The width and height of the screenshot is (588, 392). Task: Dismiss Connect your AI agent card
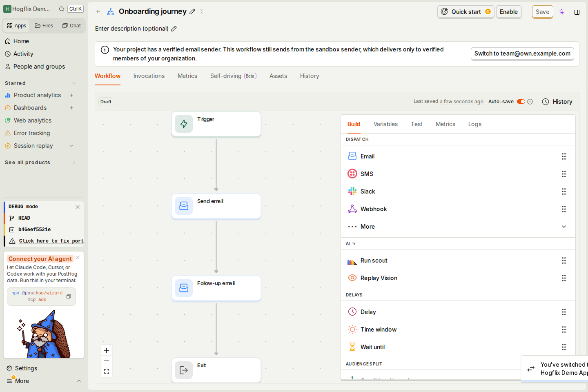point(78,258)
